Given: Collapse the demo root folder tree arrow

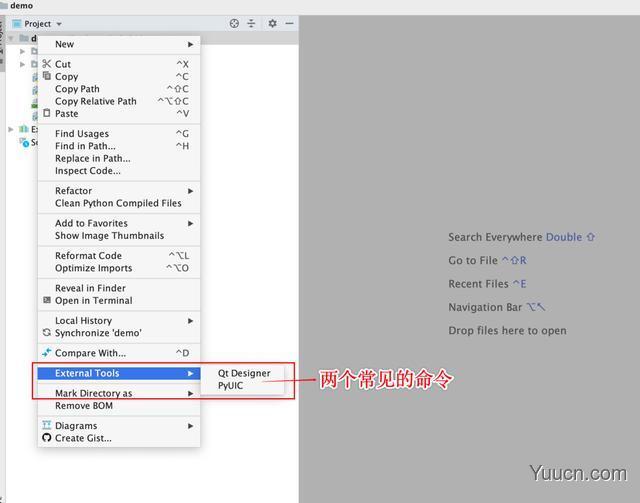Looking at the screenshot, I should [11, 39].
